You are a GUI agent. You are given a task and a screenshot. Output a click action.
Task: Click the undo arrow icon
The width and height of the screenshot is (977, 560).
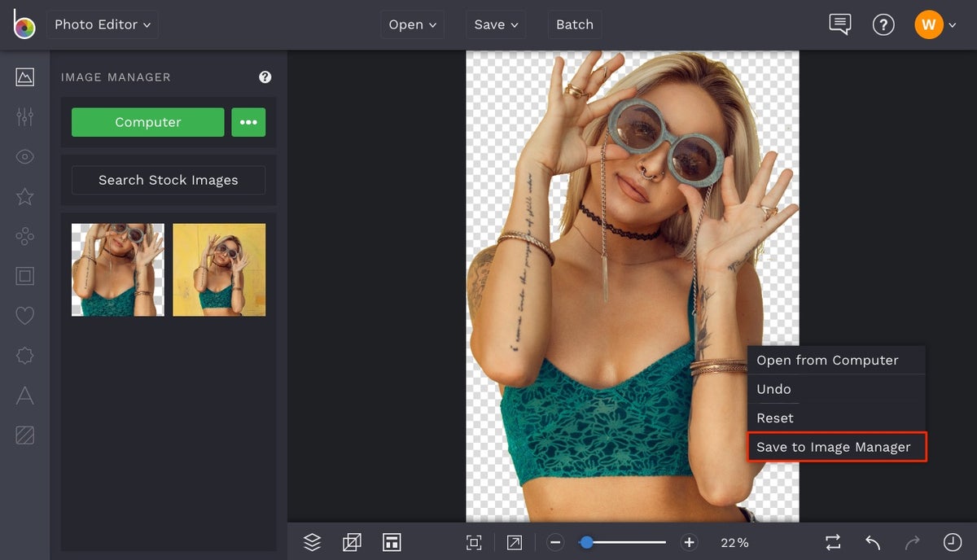click(x=873, y=542)
